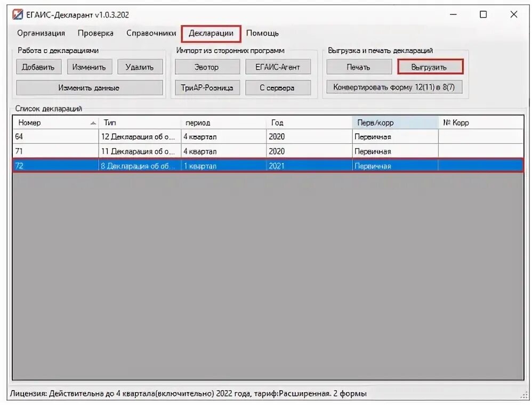This screenshot has height=405, width=532.
Task: Toggle the sort arrow in Номер header
Action: click(x=93, y=123)
